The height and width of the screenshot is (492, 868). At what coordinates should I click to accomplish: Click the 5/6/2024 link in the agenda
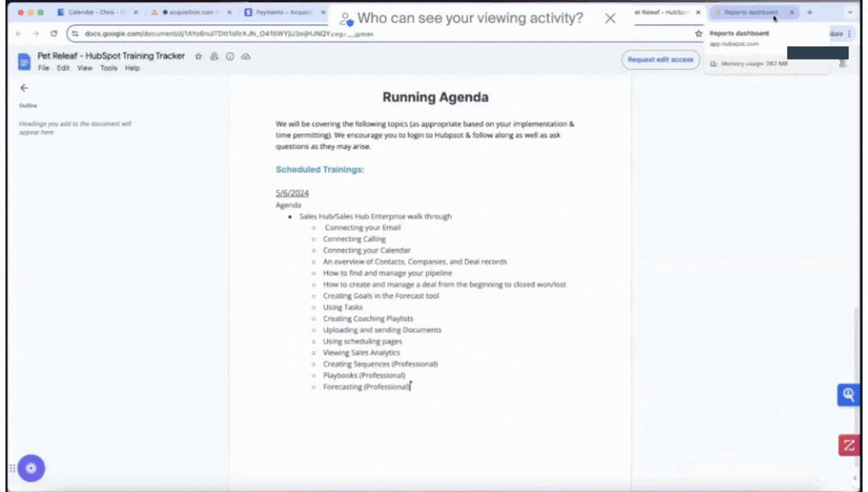point(292,193)
